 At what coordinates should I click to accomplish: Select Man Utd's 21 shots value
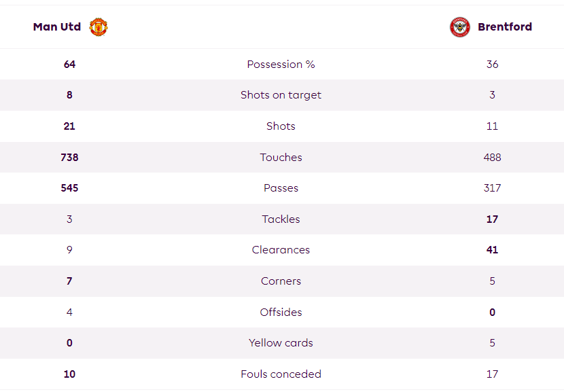point(69,126)
